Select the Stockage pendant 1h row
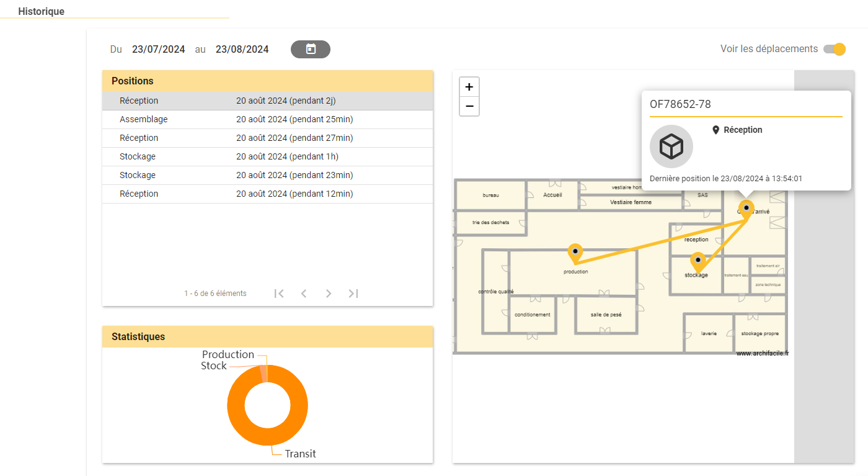The image size is (868, 476). coord(267,156)
